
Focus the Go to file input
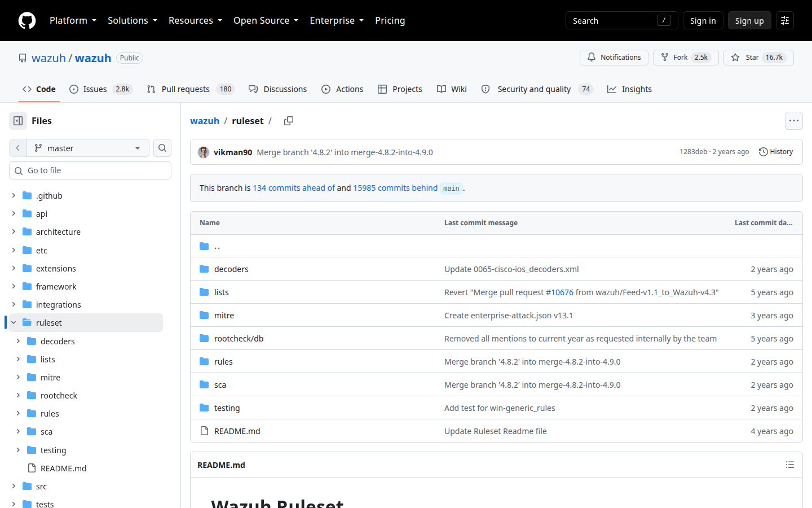click(90, 170)
